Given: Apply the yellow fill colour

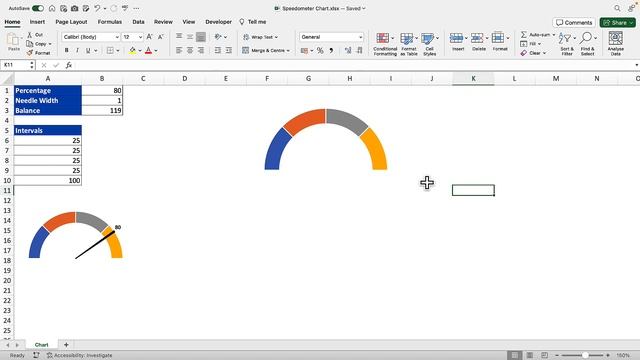Looking at the screenshot, I should pos(132,51).
